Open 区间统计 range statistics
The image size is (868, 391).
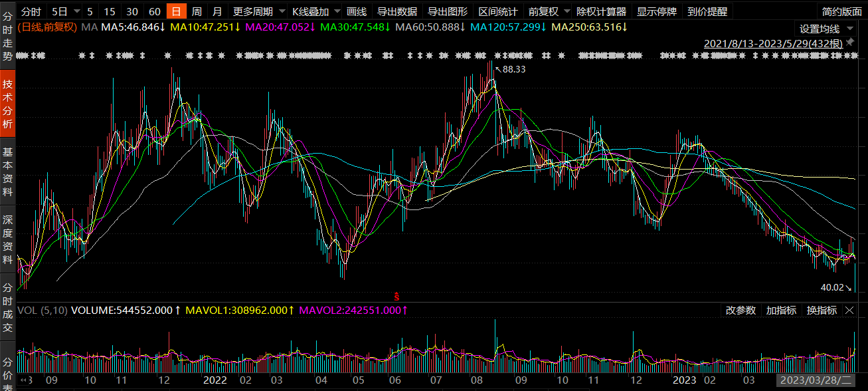(x=498, y=11)
